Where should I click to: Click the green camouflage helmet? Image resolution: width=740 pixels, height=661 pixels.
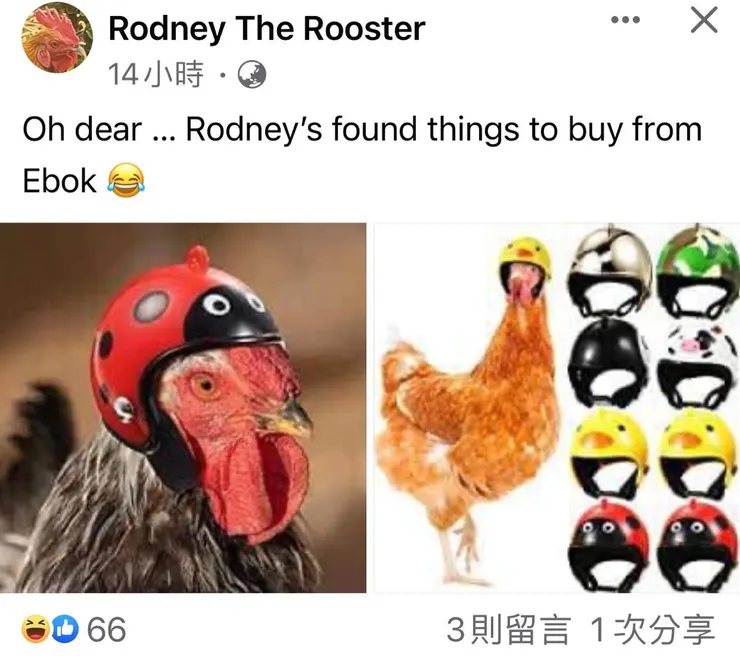pos(698,272)
